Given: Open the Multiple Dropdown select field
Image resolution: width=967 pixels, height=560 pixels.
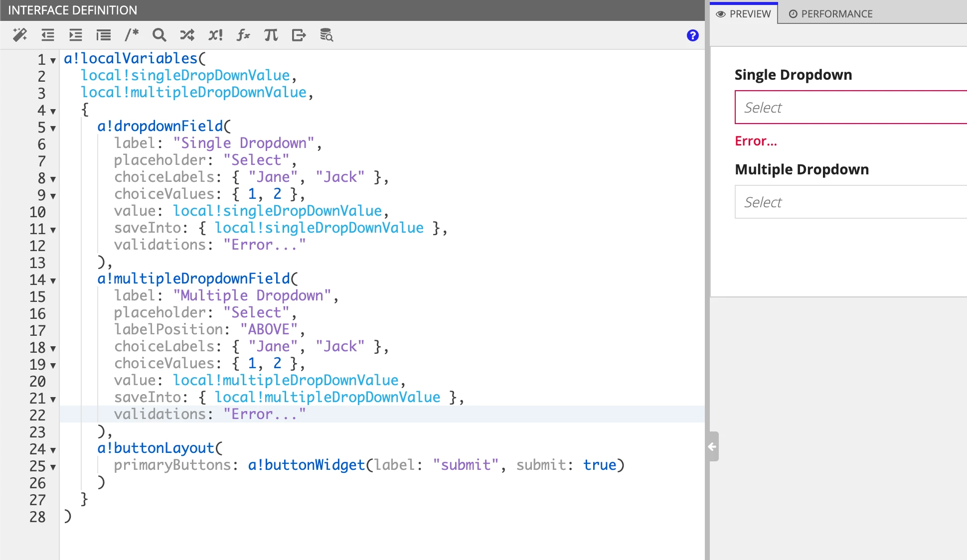Looking at the screenshot, I should (x=851, y=202).
